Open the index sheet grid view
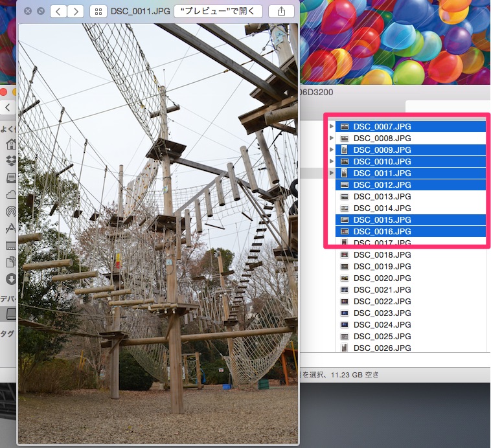Viewport: 491px width, 448px height. pyautogui.click(x=98, y=11)
